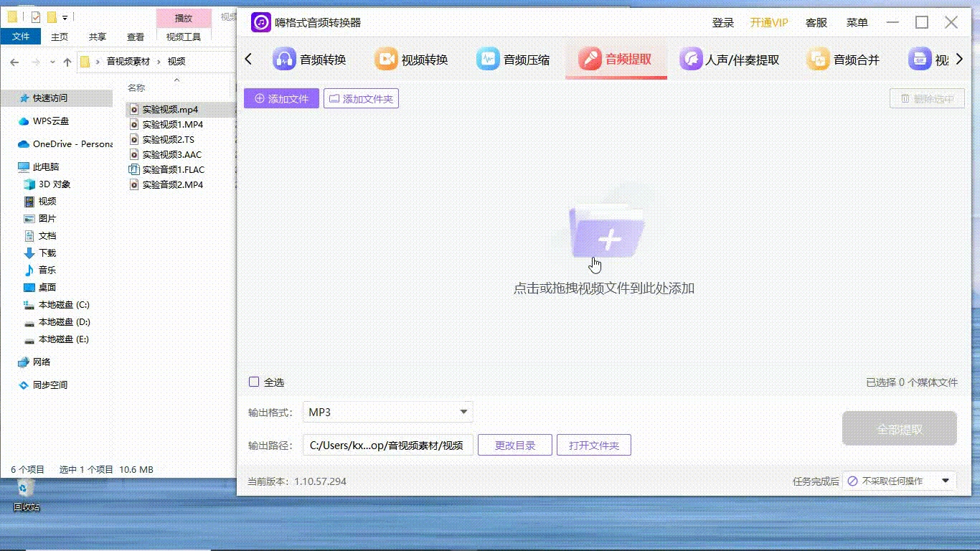Open the Recycle Bin on the desktop
The height and width of the screenshot is (551, 980).
[x=26, y=489]
